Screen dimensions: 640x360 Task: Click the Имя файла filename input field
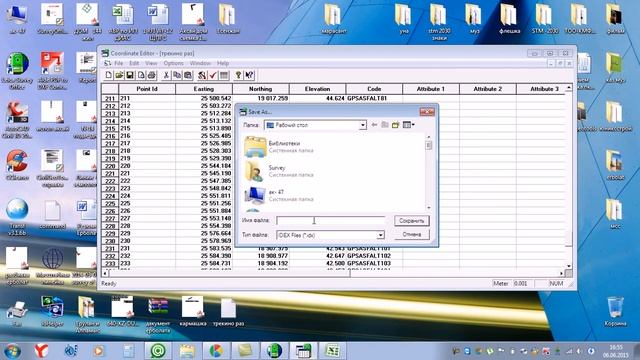click(330, 220)
